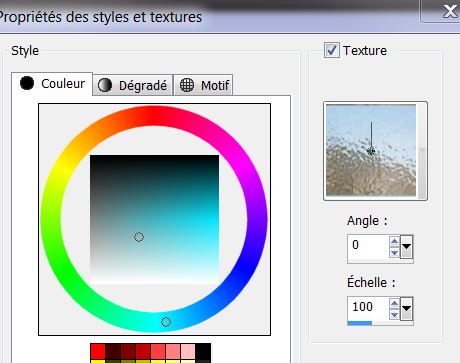Decrease the Angle value with down arrow
460x363 pixels.
click(x=394, y=253)
